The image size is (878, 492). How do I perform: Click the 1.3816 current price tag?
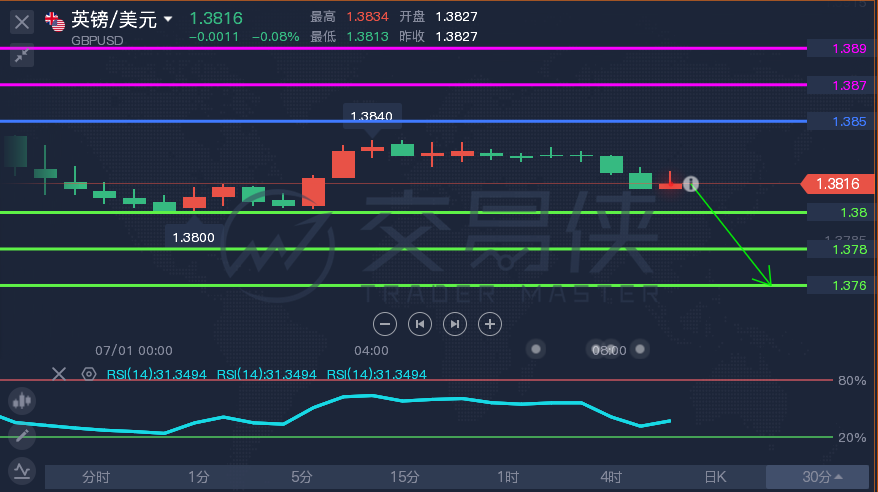click(838, 184)
